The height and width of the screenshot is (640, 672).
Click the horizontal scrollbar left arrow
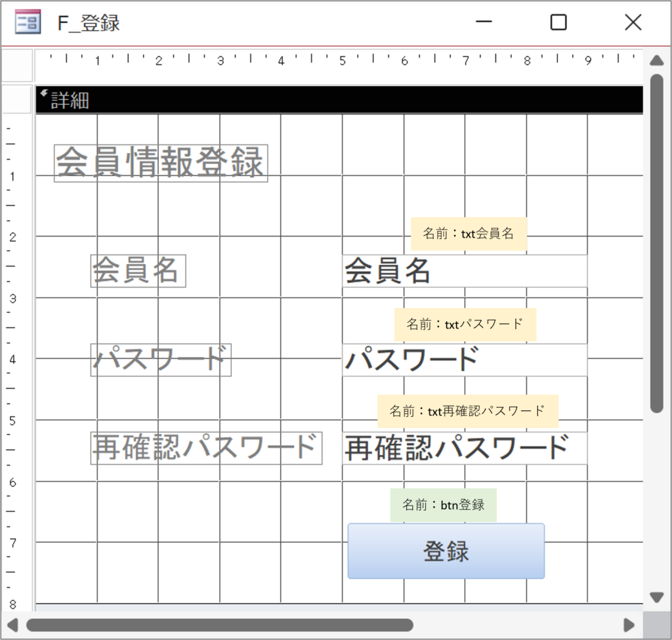[12, 624]
